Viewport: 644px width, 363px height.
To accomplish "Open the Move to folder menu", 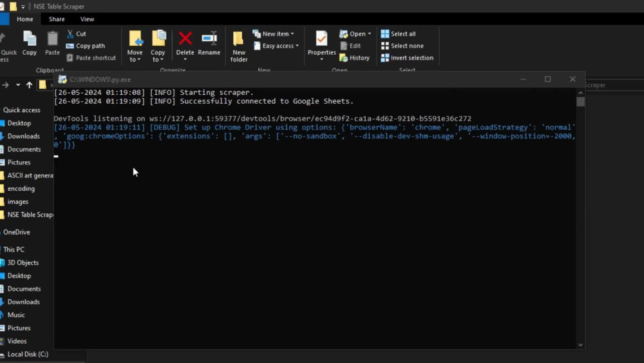I will click(x=135, y=46).
